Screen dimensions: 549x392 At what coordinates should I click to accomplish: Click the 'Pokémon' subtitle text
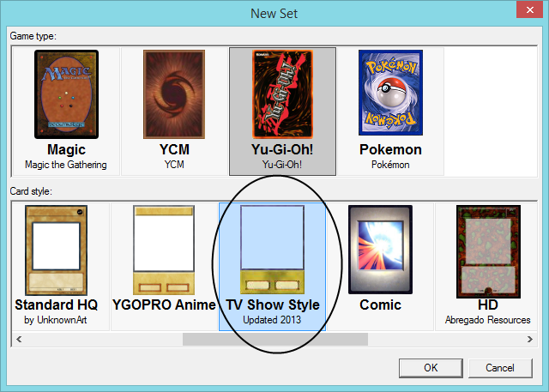(x=390, y=165)
